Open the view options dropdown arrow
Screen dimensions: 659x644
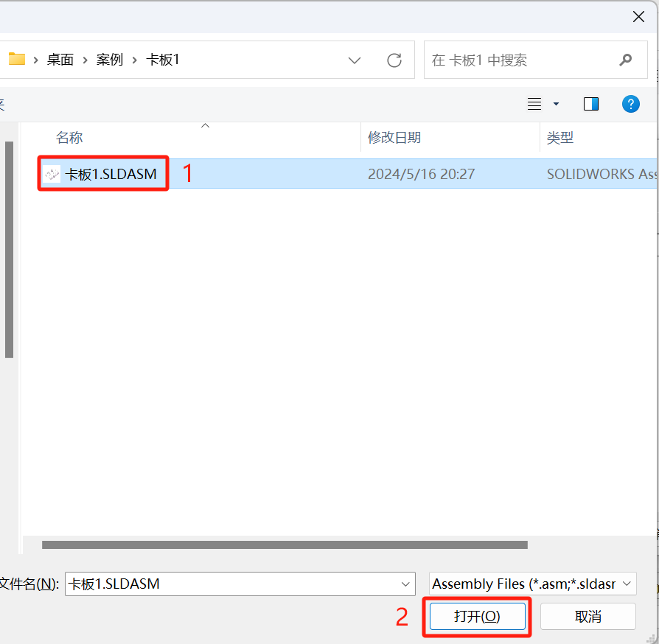click(556, 104)
